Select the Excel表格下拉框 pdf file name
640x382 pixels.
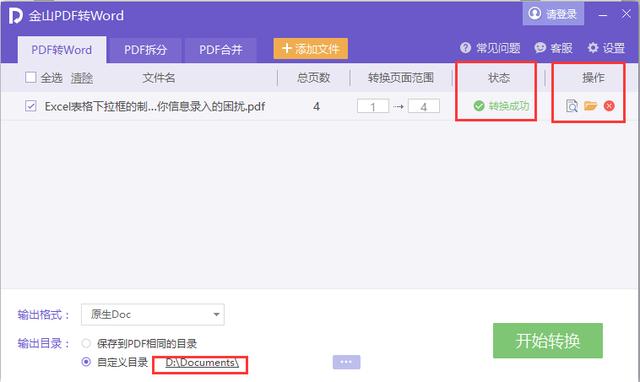[x=155, y=107]
